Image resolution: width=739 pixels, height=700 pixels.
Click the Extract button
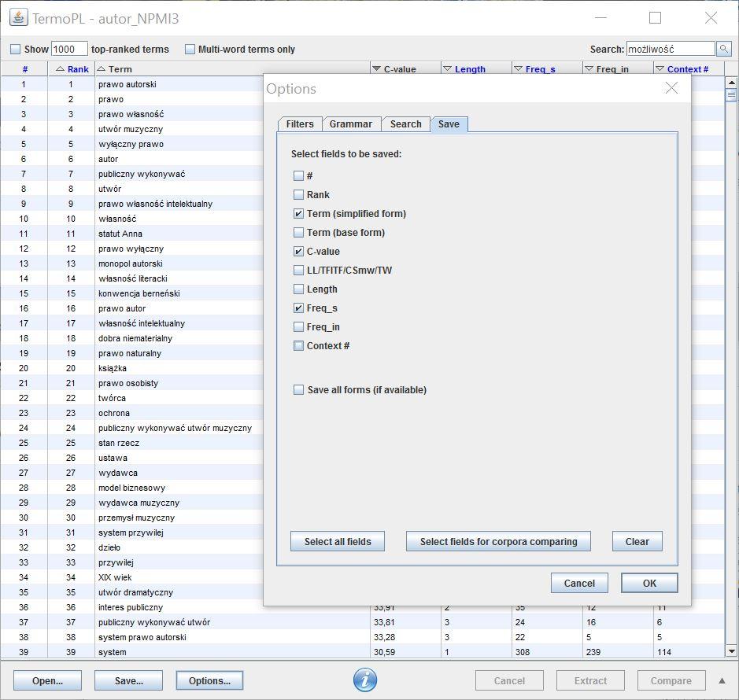[590, 680]
